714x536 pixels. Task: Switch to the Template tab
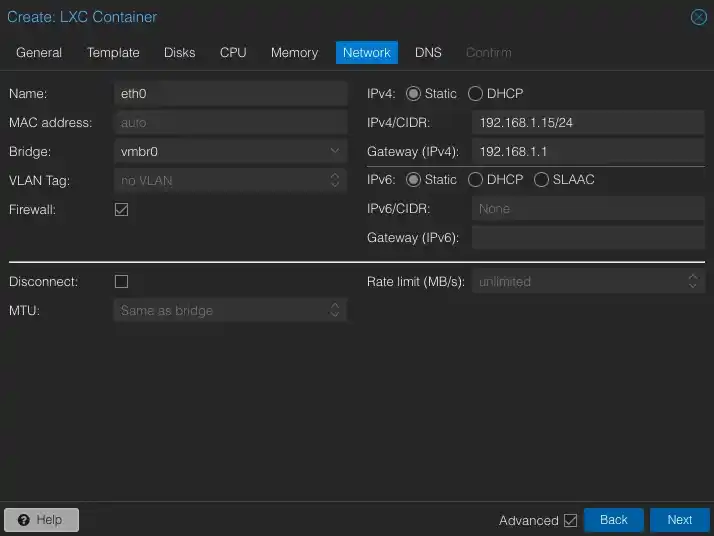(x=113, y=53)
